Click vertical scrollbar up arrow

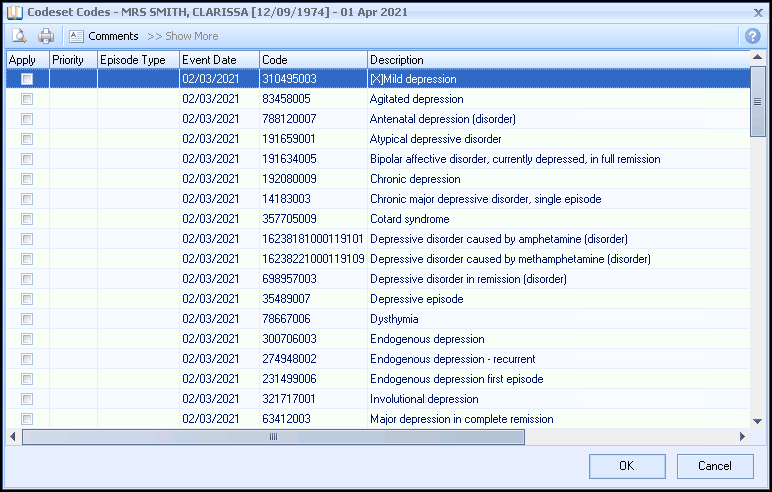click(x=758, y=58)
